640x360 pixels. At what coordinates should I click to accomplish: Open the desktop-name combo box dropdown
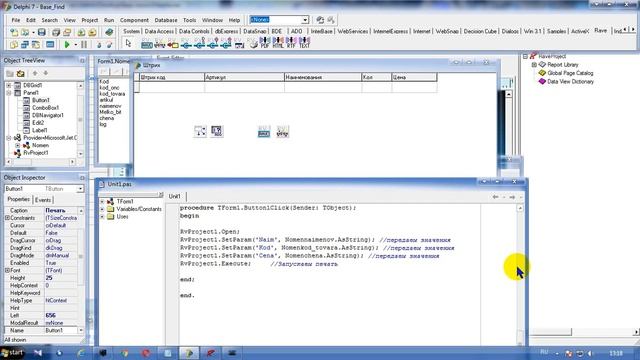pos(305,20)
